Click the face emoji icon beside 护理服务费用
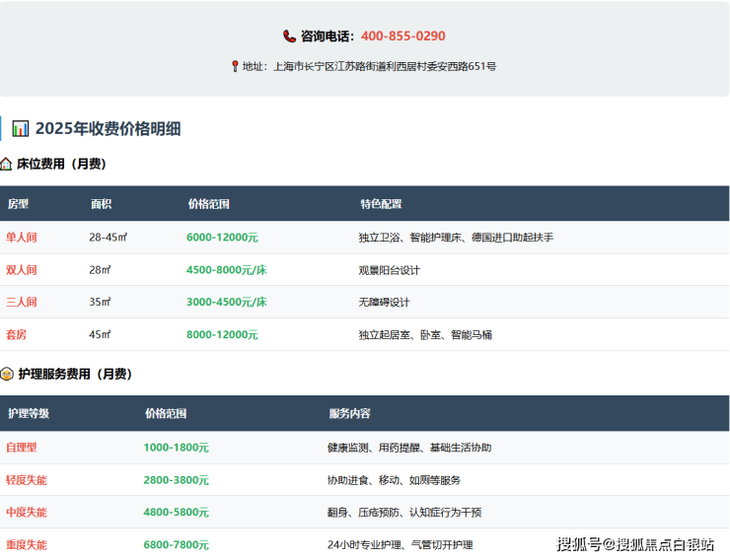 coord(7,375)
